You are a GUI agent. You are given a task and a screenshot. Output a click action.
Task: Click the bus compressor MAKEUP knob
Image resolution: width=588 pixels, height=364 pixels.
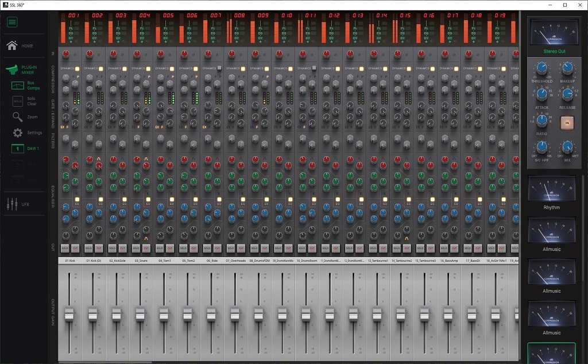click(x=567, y=68)
